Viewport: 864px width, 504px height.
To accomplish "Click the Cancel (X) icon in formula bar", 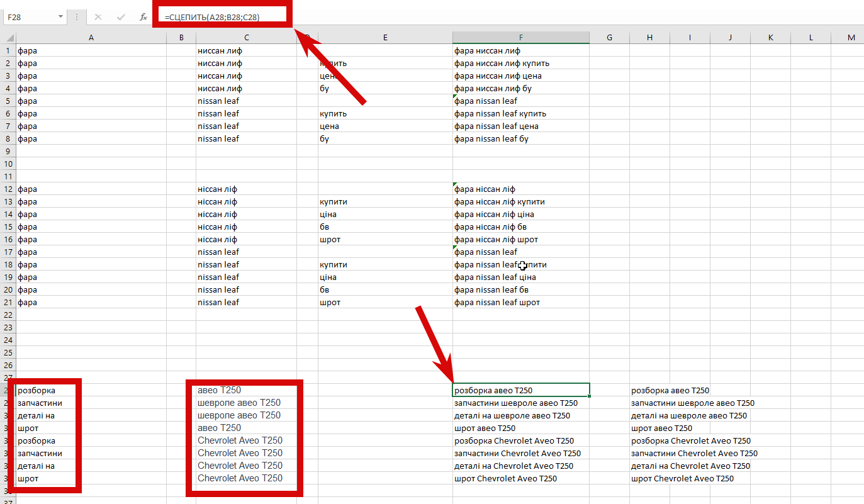I will (98, 17).
